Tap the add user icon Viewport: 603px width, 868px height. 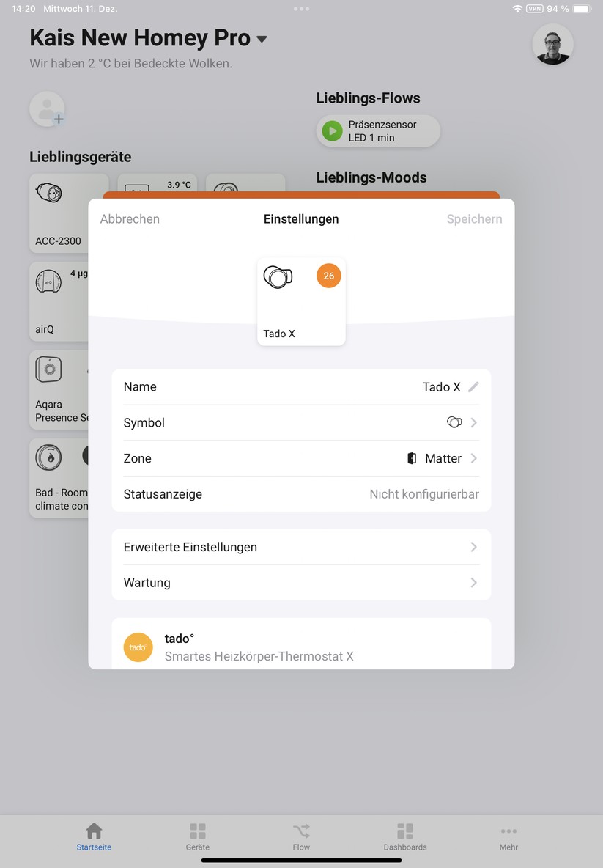pyautogui.click(x=48, y=109)
